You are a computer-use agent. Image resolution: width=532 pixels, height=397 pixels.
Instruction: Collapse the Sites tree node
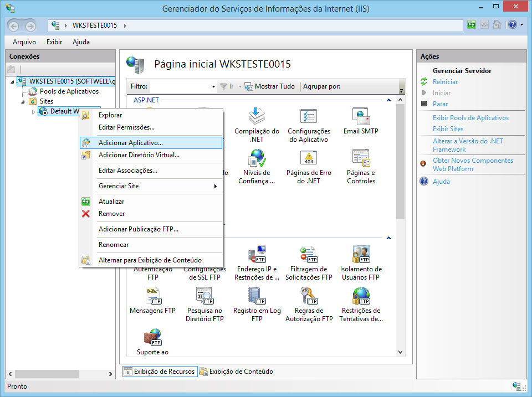click(x=23, y=102)
